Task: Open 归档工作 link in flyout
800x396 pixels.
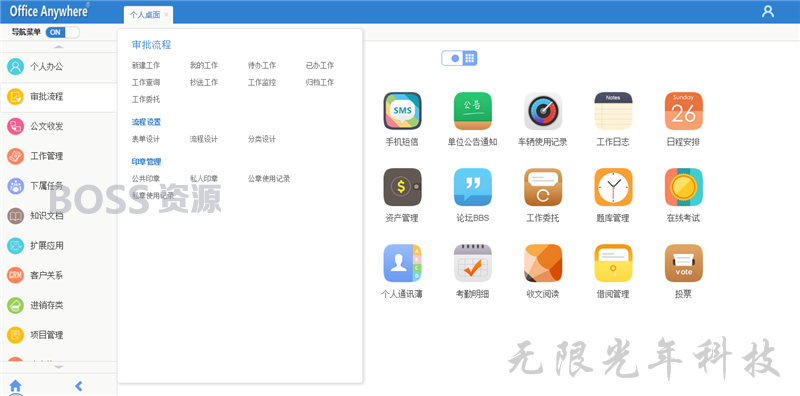Action: [x=320, y=83]
